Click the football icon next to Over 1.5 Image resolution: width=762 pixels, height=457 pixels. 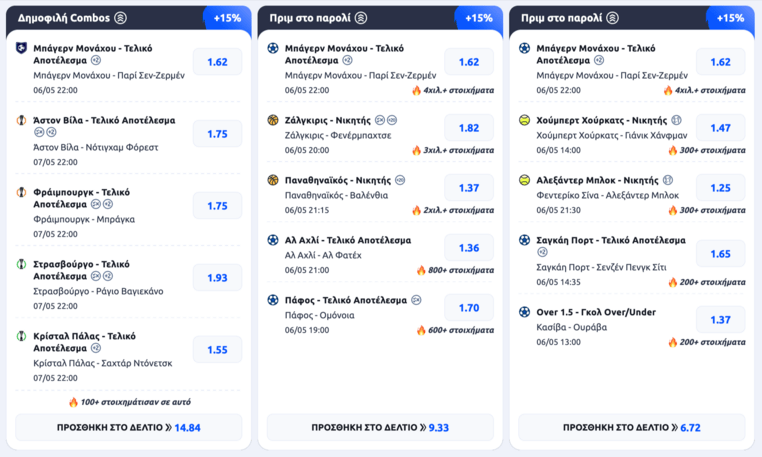[x=524, y=312]
